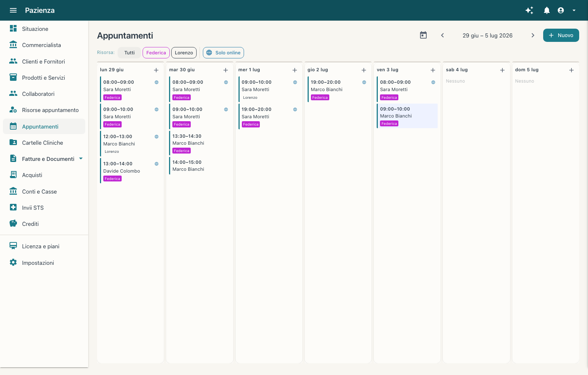Click the Nuovo appointment button
Viewport: 588px width, 375px height.
pyautogui.click(x=561, y=35)
